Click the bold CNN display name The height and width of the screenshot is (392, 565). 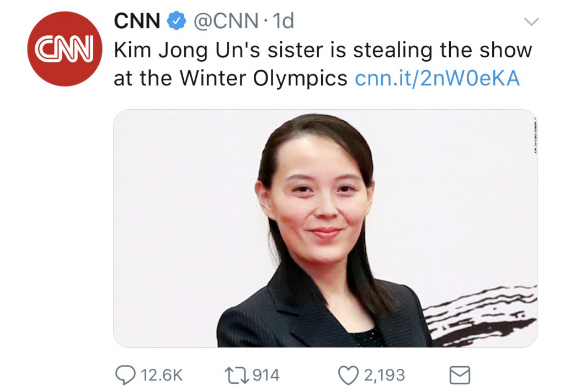click(x=137, y=21)
